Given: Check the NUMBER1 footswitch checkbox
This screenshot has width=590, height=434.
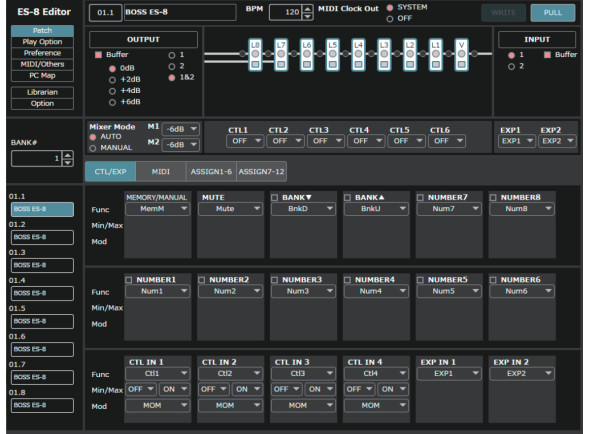Looking at the screenshot, I should pyautogui.click(x=129, y=280).
